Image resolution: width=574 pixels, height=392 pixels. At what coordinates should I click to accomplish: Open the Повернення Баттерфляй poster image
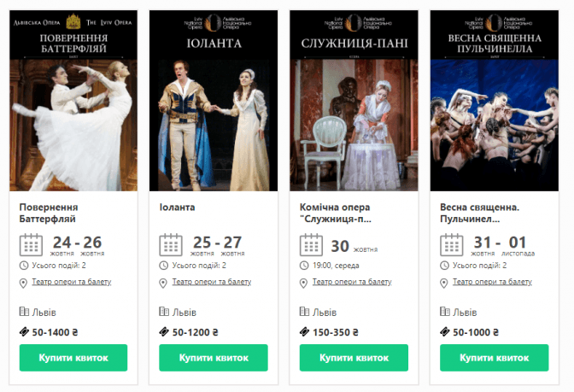tap(73, 101)
